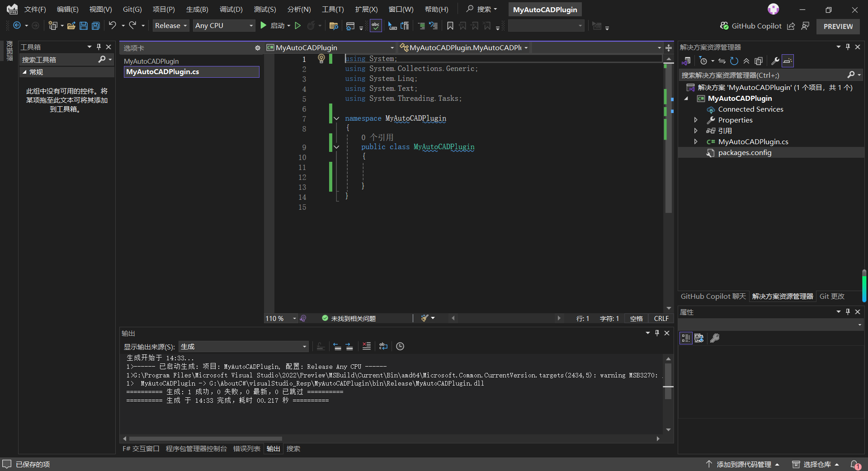Click the Output panel timestamp clock icon
Viewport: 868px width, 471px height.
(x=400, y=346)
